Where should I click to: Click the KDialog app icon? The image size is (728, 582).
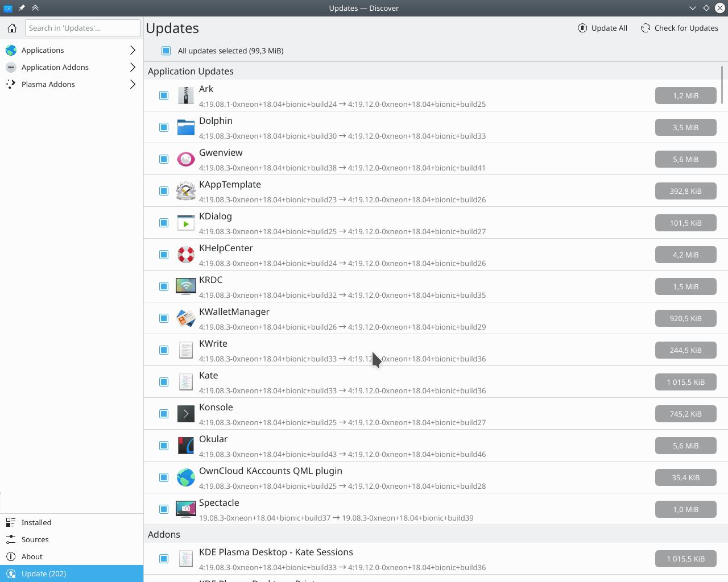click(186, 223)
